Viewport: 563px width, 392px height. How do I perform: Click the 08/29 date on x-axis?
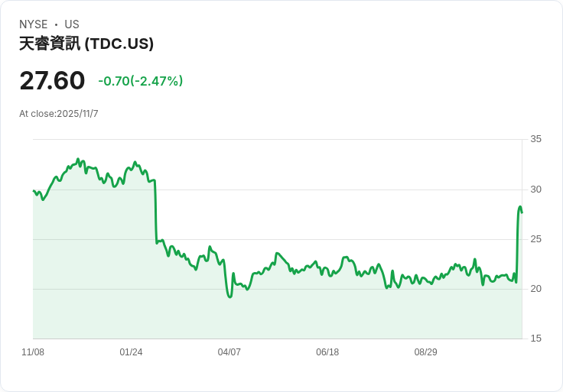425,352
